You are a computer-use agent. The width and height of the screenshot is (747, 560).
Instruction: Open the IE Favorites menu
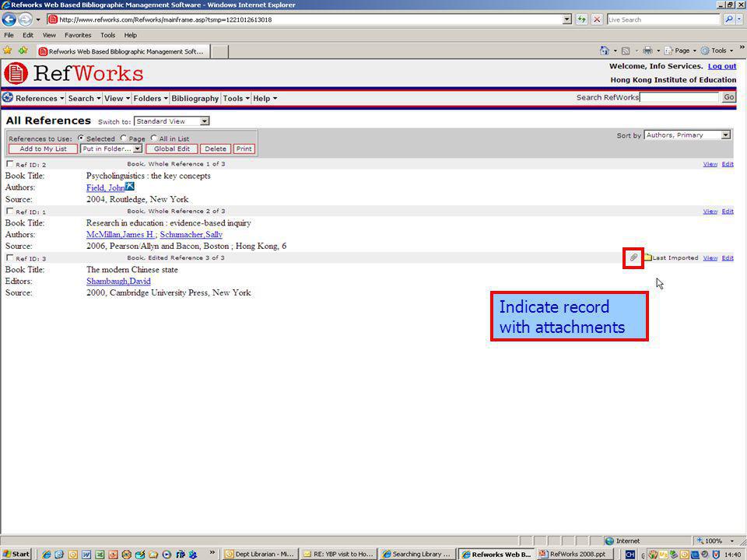[78, 35]
